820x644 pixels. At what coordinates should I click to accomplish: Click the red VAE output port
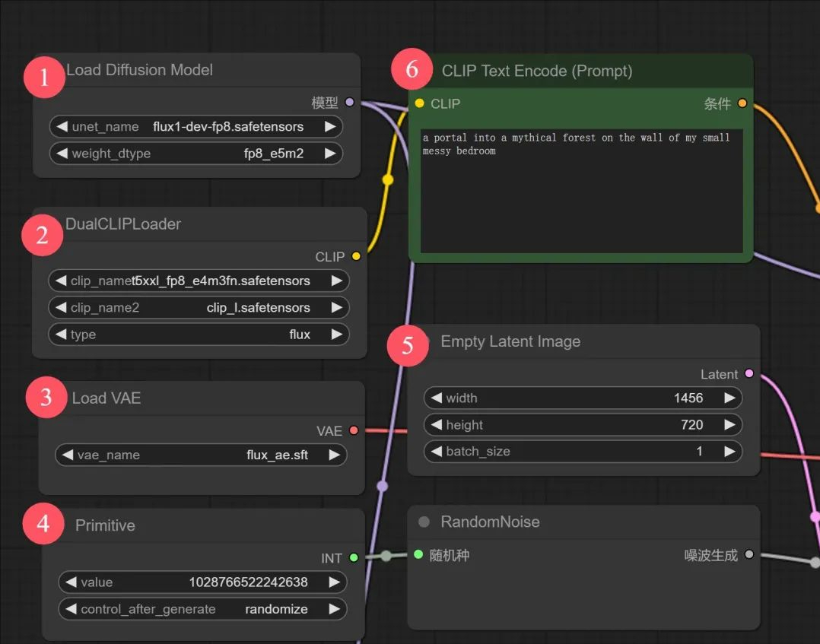[x=354, y=430]
